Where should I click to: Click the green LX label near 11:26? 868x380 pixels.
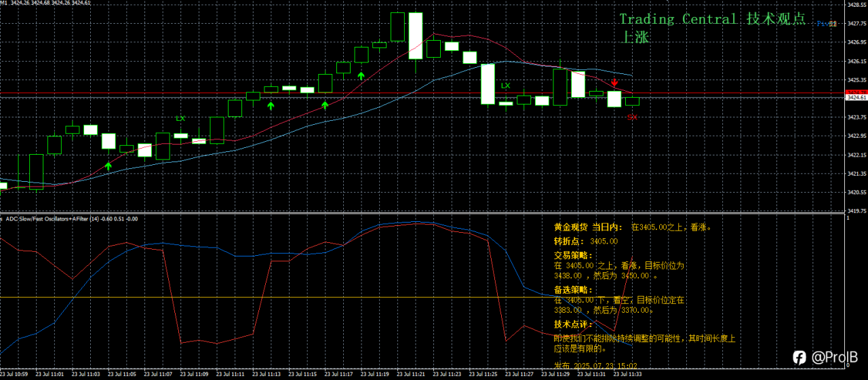coord(505,85)
